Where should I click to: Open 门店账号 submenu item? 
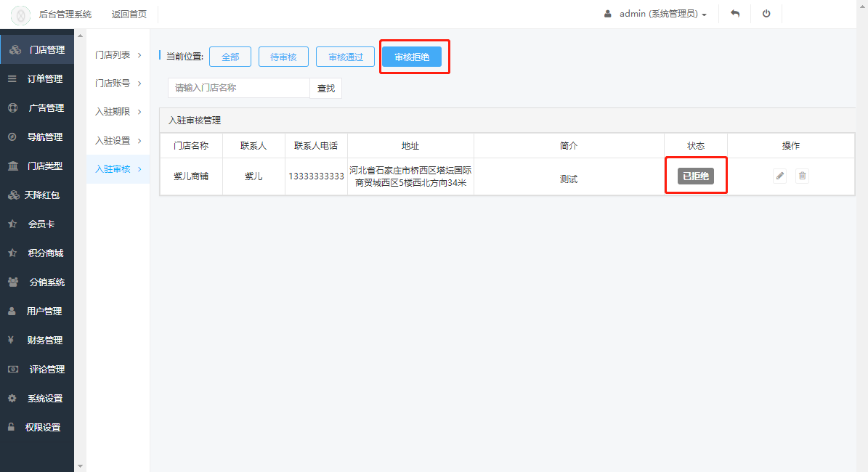118,83
